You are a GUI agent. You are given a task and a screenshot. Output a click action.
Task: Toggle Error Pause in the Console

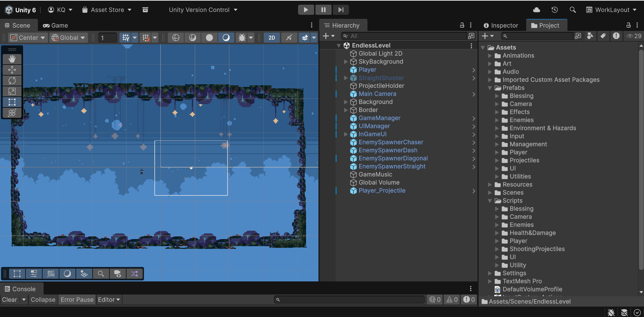(x=77, y=300)
